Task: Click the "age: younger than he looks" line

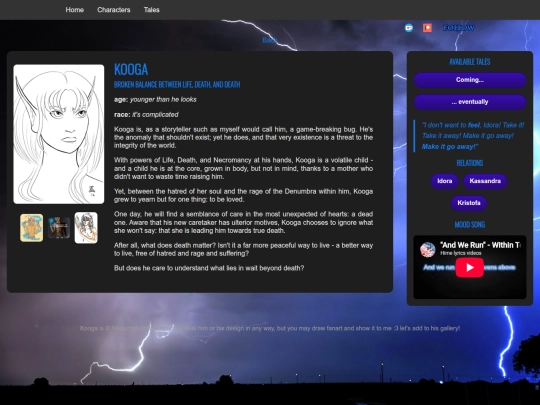Action: pos(155,100)
